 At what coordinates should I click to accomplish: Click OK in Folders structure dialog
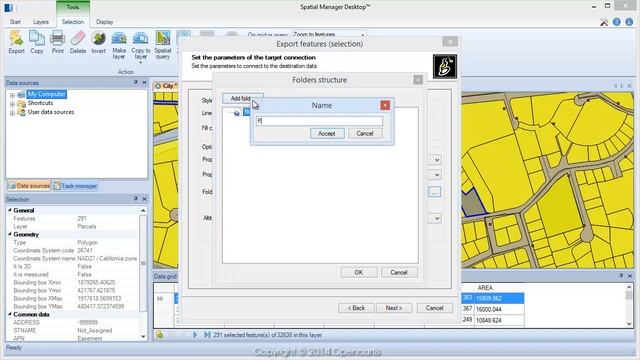[x=359, y=273]
